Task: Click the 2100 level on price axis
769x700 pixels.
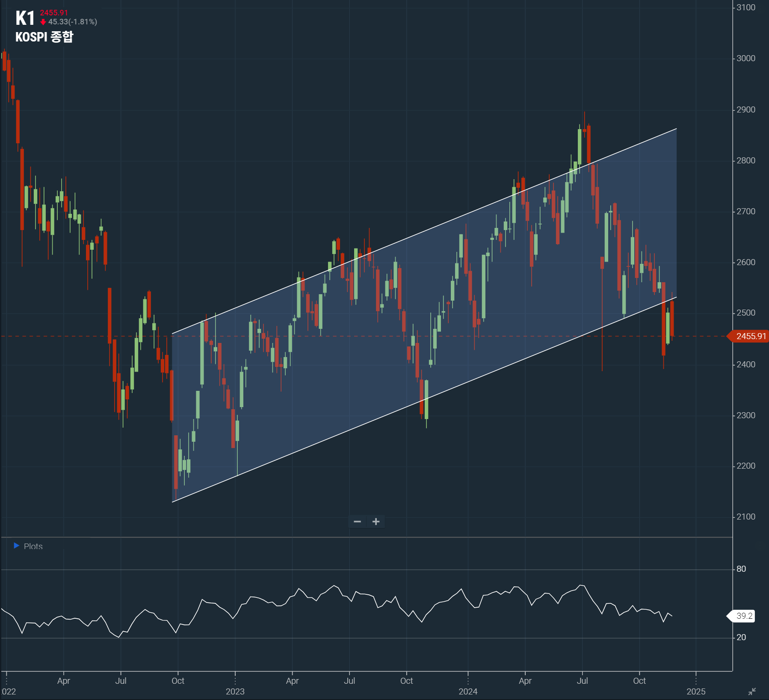Action: (745, 517)
